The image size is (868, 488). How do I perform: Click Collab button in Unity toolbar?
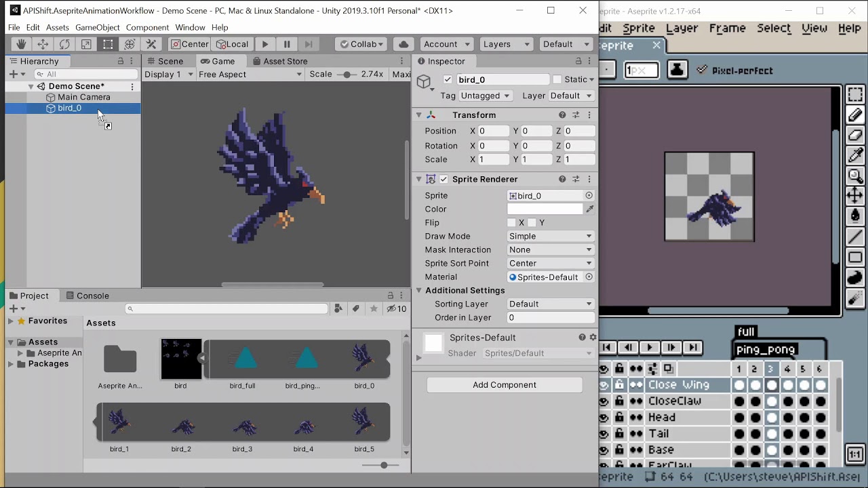(360, 44)
